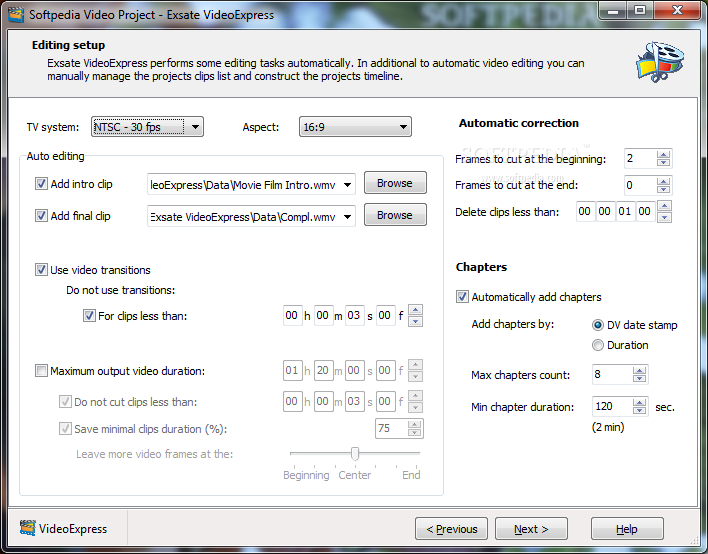
Task: Go back with the Previous button
Action: (x=452, y=529)
